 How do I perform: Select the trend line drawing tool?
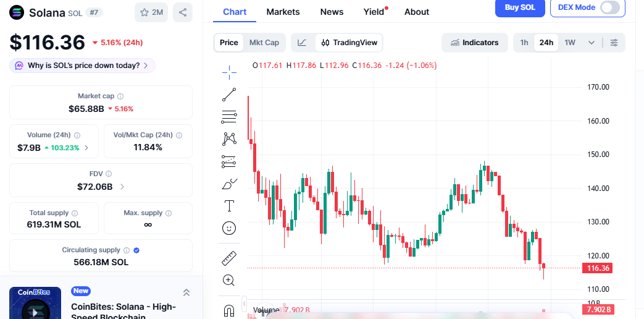229,95
